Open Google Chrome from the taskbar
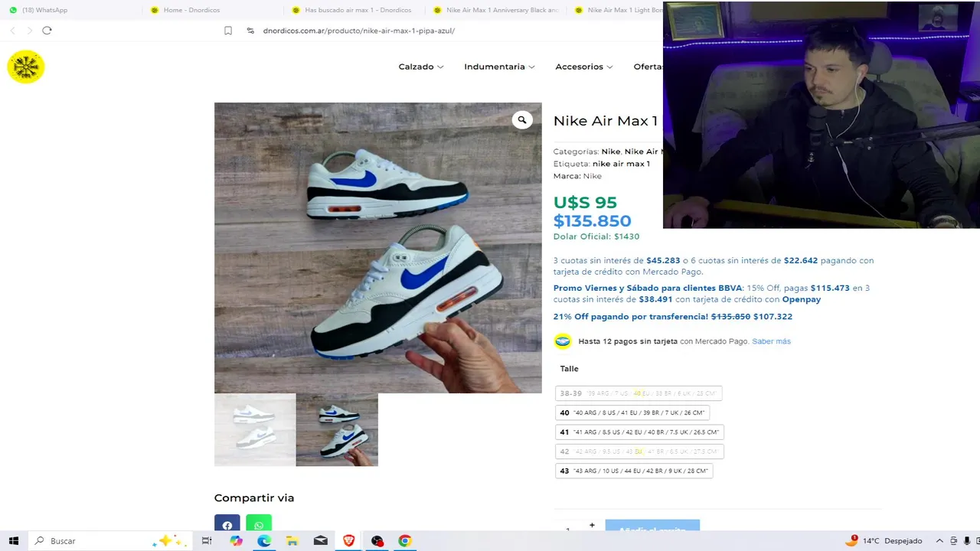The width and height of the screenshot is (980, 551). (x=405, y=541)
